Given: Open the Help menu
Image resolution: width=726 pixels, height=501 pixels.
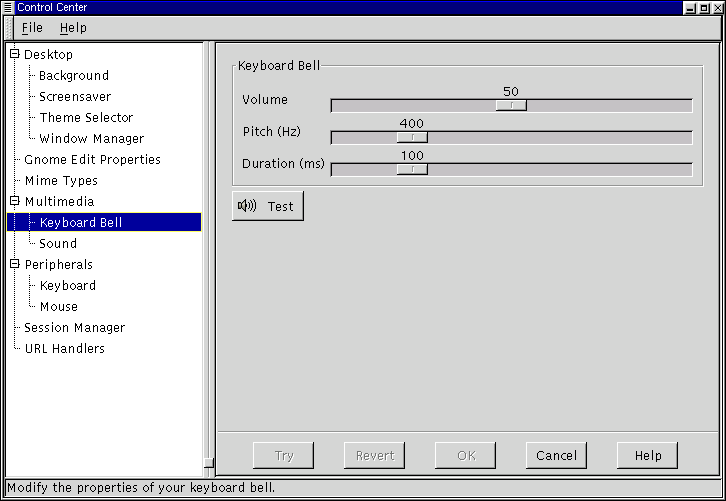Looking at the screenshot, I should pos(73,28).
